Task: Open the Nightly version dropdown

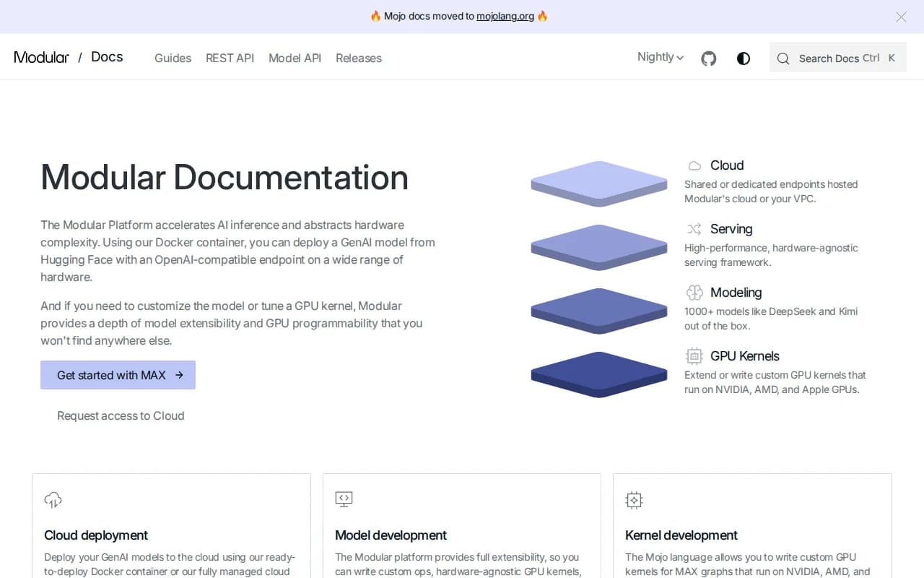Action: [x=661, y=57]
